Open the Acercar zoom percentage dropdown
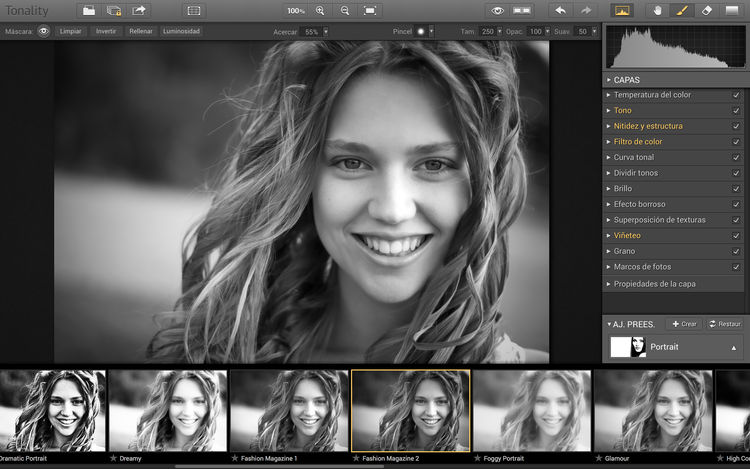The width and height of the screenshot is (750, 469). [326, 32]
